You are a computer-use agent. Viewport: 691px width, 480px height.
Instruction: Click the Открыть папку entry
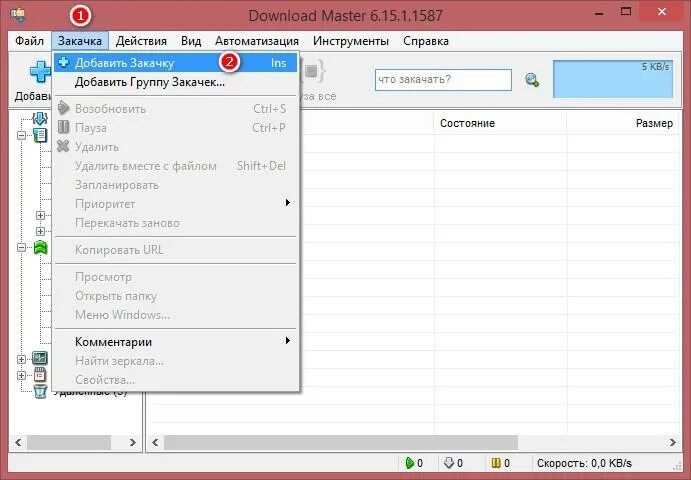175,296
